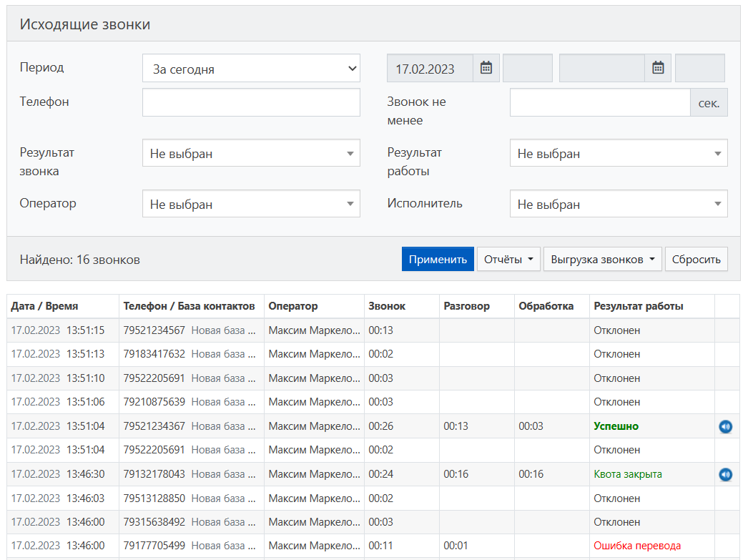Open start date calendar picker icon

[486, 69]
